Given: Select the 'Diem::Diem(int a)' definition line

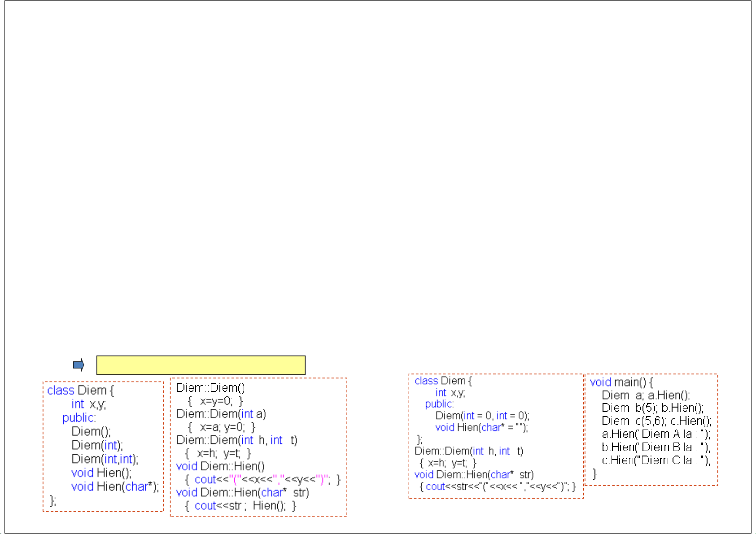Looking at the screenshot, I should click(221, 414).
